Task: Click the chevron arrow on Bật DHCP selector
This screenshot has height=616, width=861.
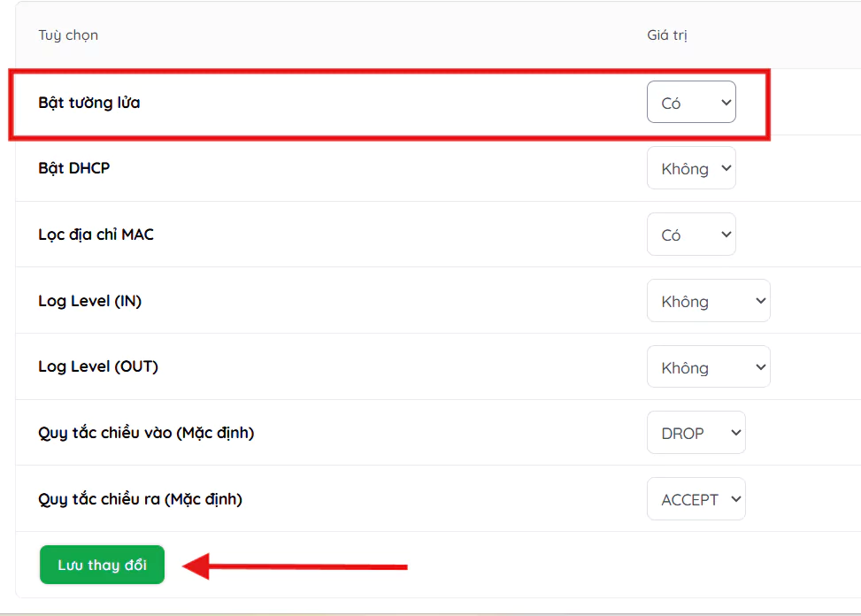Action: tap(726, 168)
